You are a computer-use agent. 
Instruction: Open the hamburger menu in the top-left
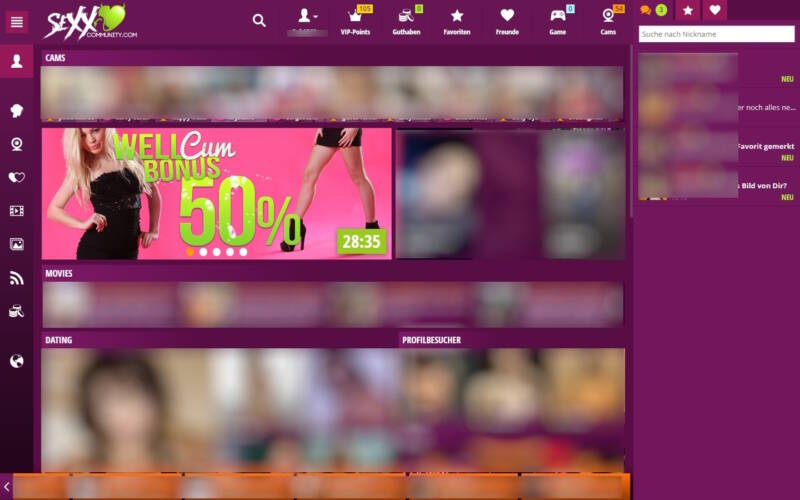(x=16, y=20)
